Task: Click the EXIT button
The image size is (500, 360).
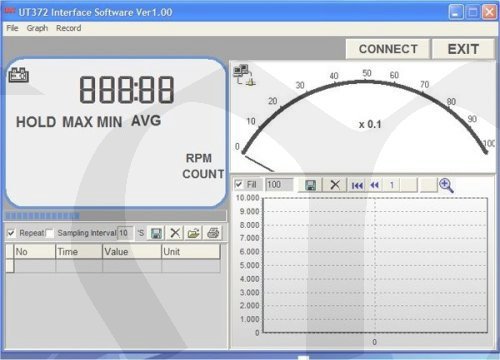Action: [463, 49]
